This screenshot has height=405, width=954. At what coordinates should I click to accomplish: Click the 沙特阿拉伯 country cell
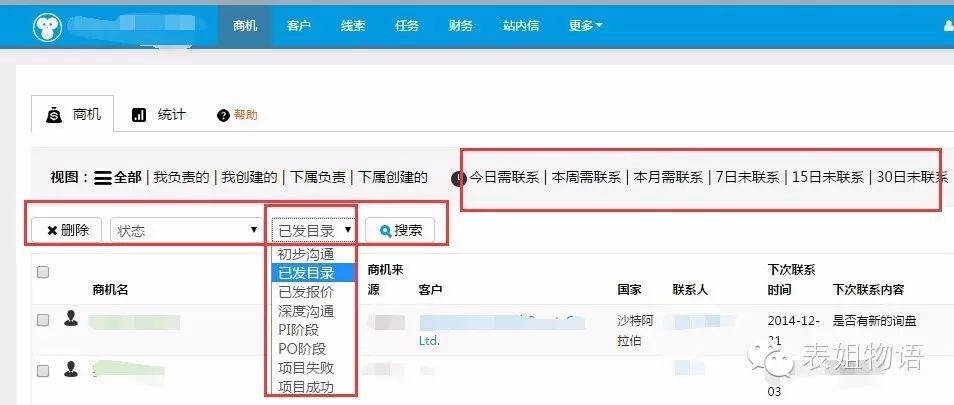(x=635, y=330)
